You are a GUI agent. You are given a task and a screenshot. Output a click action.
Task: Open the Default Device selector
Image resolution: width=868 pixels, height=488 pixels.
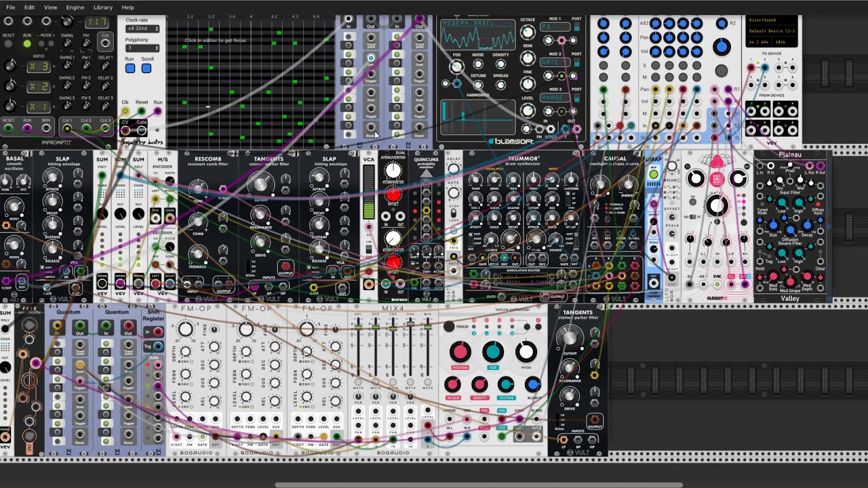772,31
